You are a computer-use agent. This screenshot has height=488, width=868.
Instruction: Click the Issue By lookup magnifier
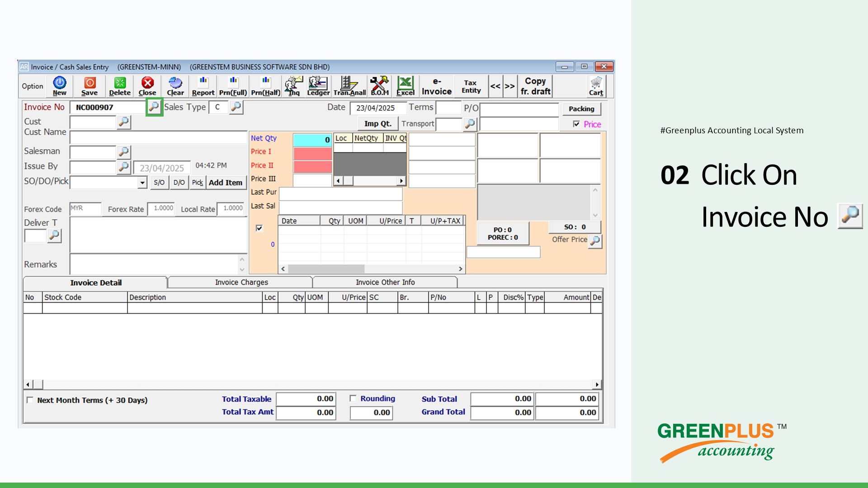pos(124,167)
